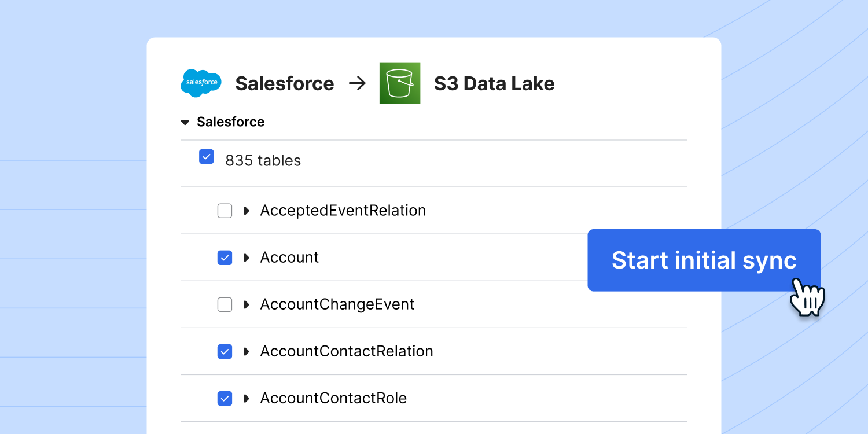The image size is (868, 434).
Task: Check the AccountChangeEvent checkbox
Action: pyautogui.click(x=225, y=304)
